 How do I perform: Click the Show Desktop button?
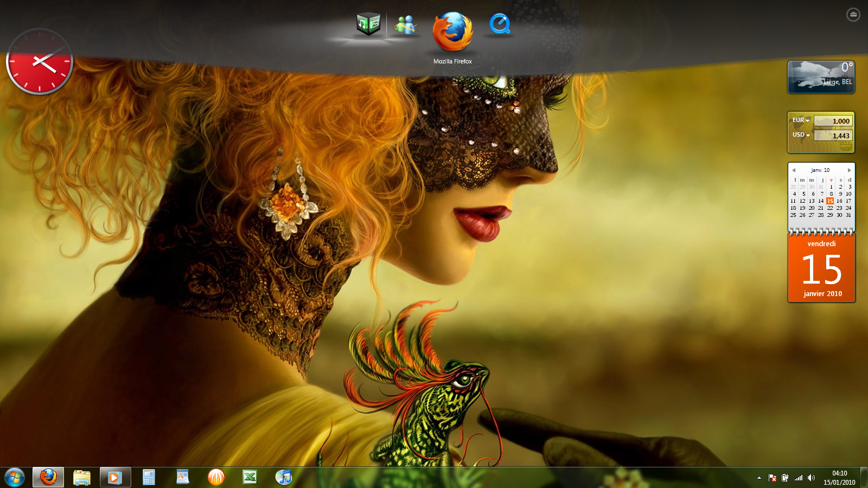[864, 478]
